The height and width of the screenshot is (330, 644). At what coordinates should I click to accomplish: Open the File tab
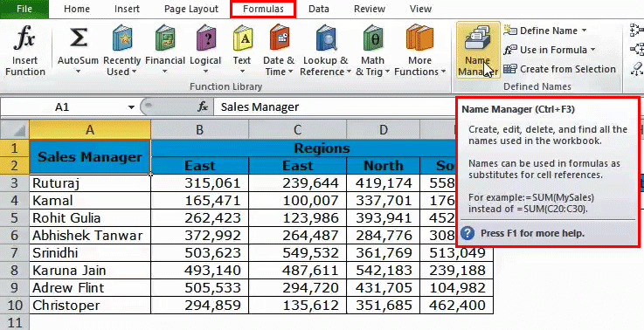click(24, 9)
